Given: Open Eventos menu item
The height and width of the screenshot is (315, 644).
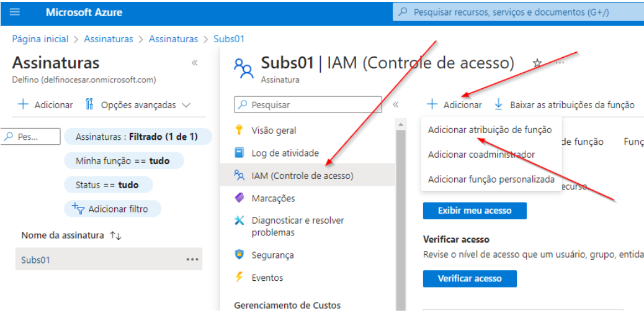Looking at the screenshot, I should pos(267,278).
